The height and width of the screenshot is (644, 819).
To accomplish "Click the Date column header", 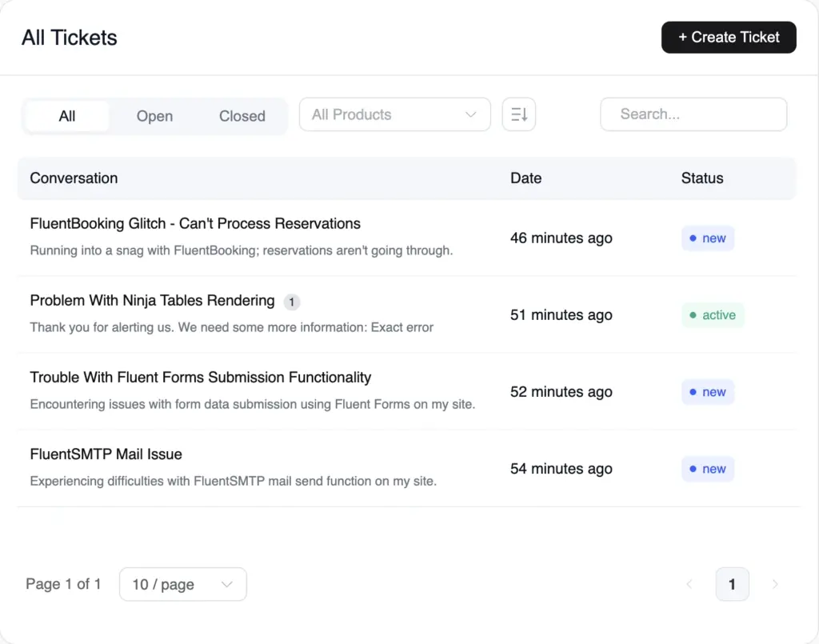I will [526, 178].
